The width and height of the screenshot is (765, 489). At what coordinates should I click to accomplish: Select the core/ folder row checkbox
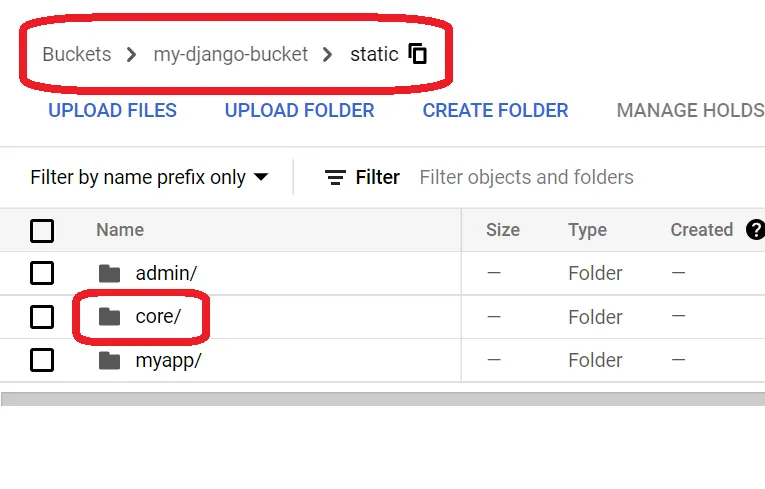[x=42, y=317]
